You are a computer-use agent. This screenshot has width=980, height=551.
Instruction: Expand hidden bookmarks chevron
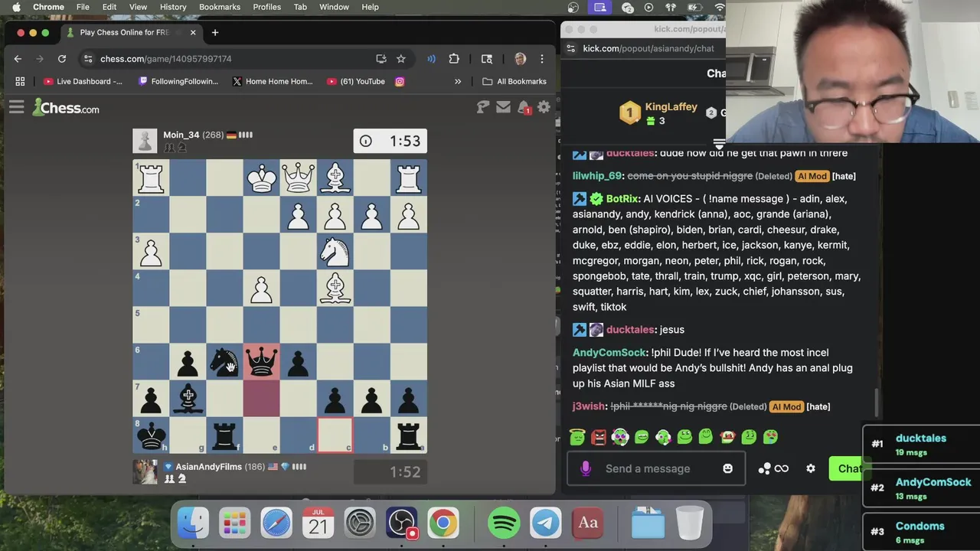click(458, 81)
